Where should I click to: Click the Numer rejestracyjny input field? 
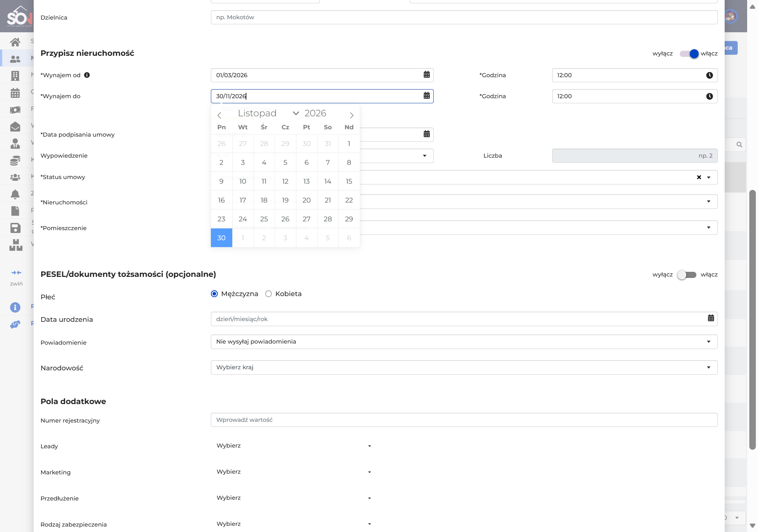point(464,420)
